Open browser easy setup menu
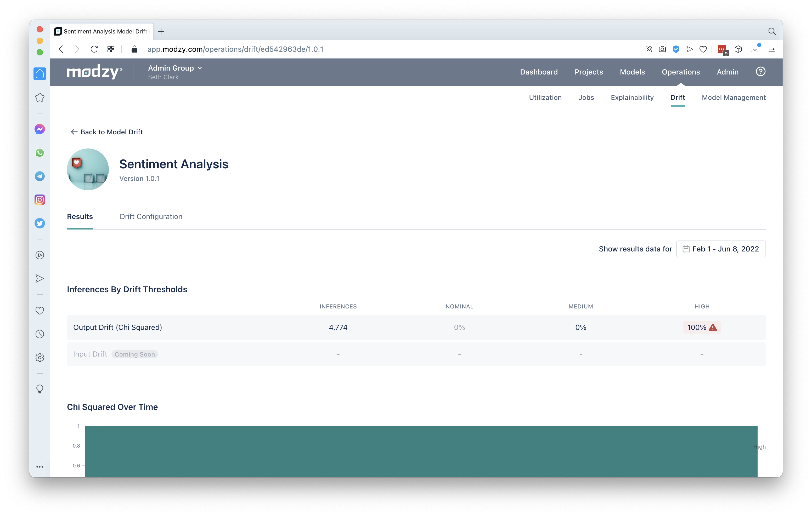Screen dimensions: 812x516 pos(771,49)
